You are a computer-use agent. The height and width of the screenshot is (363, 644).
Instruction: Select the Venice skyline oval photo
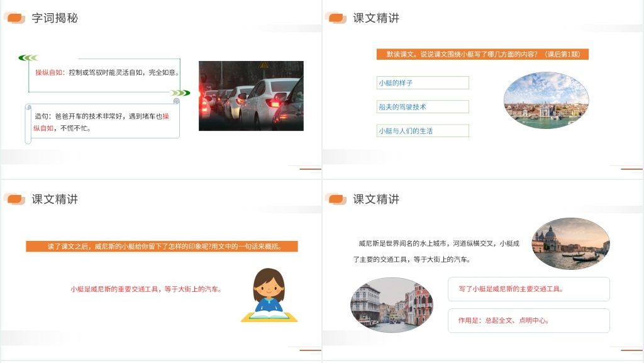(547, 100)
